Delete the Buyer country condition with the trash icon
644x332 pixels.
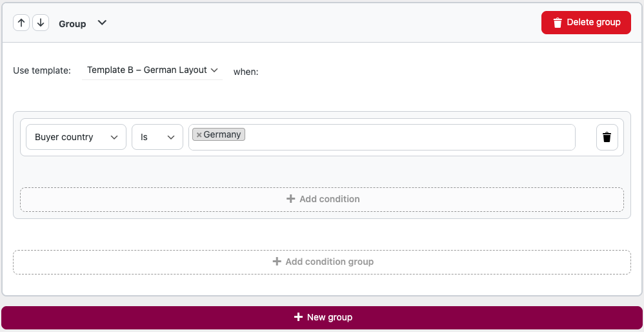pos(607,137)
